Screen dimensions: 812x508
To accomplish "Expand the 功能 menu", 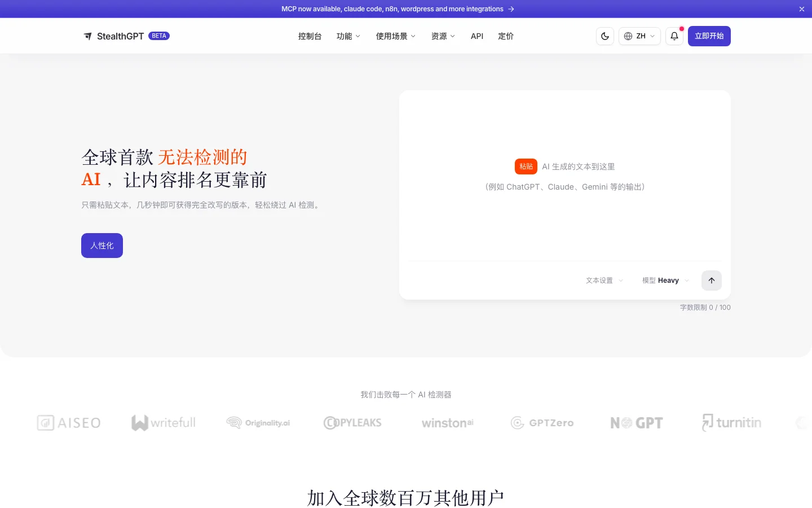I will point(348,36).
